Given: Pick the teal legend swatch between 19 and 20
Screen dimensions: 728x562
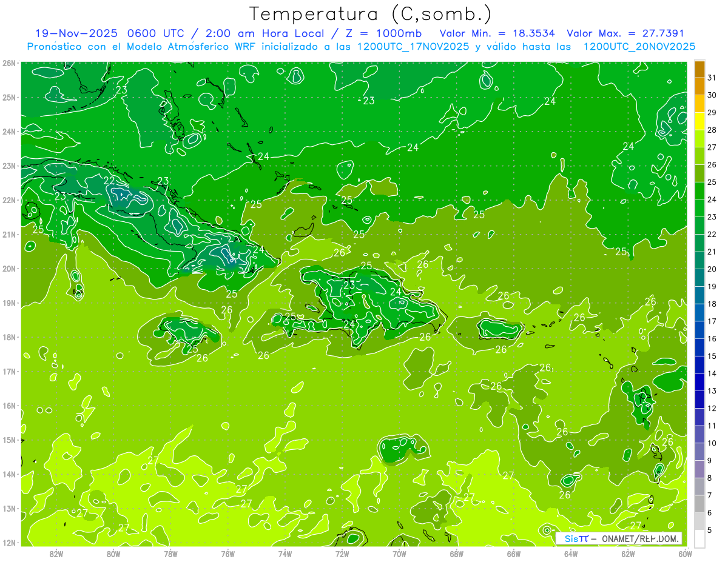Looking at the screenshot, I should [x=699, y=278].
